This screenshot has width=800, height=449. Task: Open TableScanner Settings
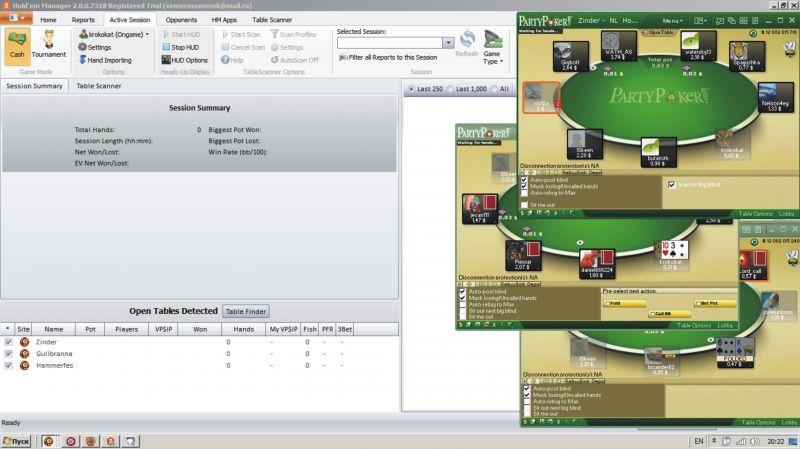tap(287, 47)
